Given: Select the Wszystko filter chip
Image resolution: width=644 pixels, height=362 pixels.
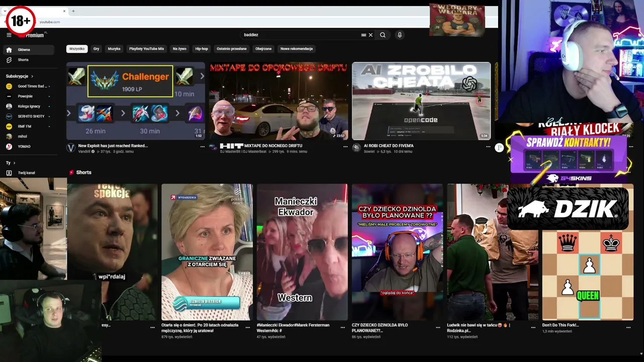Looking at the screenshot, I should pyautogui.click(x=77, y=49).
